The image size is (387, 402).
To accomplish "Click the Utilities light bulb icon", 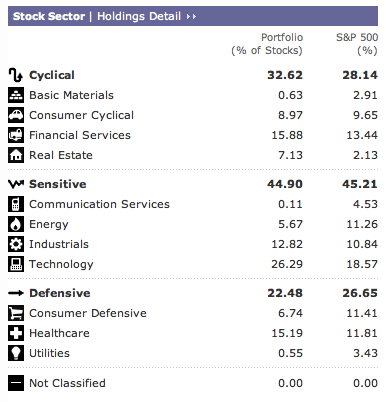I will (x=16, y=353).
